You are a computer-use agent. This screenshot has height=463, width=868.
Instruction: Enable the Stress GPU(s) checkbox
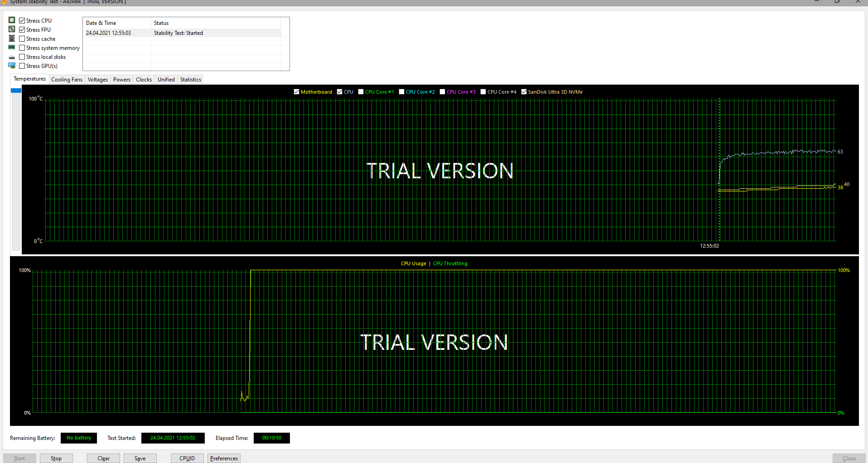click(x=22, y=66)
